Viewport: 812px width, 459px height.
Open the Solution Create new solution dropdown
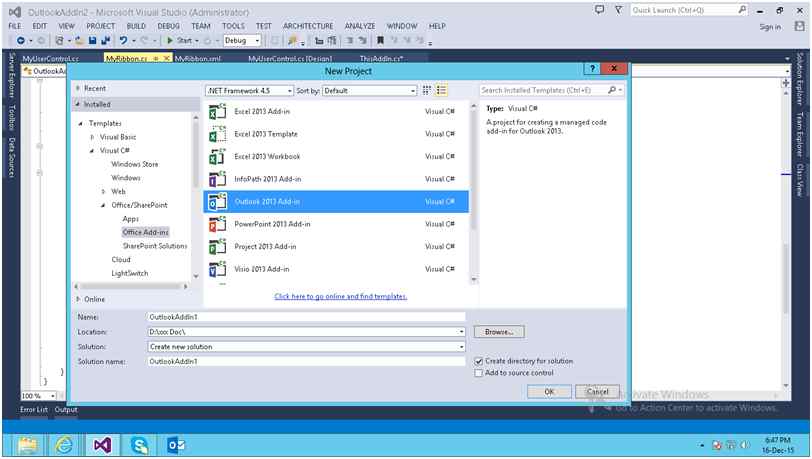click(461, 347)
